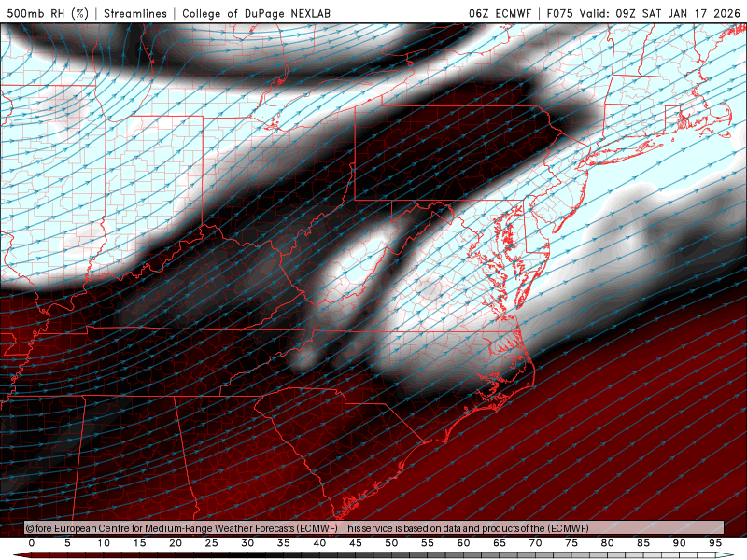Image resolution: width=747 pixels, height=560 pixels.
Task: Click the "25" colorbar label
Action: (212, 543)
